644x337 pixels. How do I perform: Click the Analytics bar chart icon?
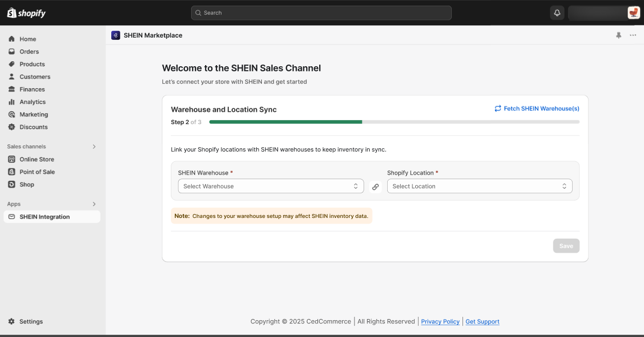pos(11,102)
